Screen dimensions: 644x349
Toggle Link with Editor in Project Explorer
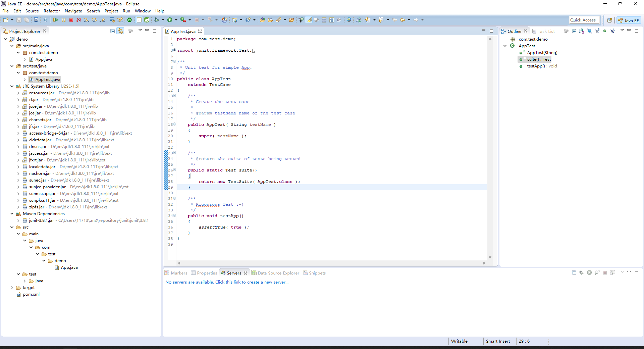[120, 31]
